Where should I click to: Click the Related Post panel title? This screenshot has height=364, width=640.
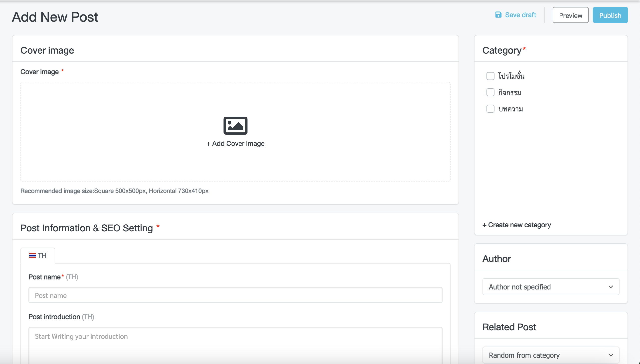coord(509,327)
